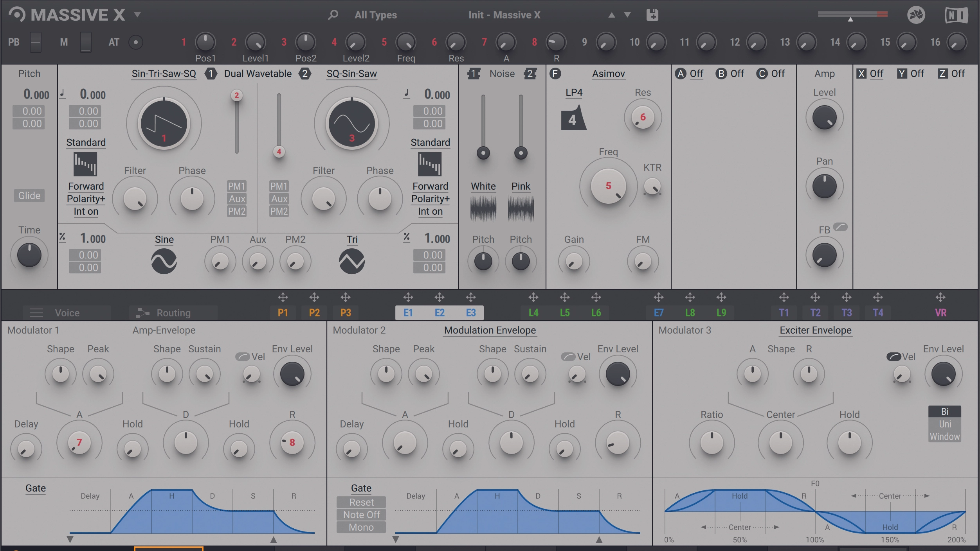Click the Note Off button
980x551 pixels.
coord(361,515)
